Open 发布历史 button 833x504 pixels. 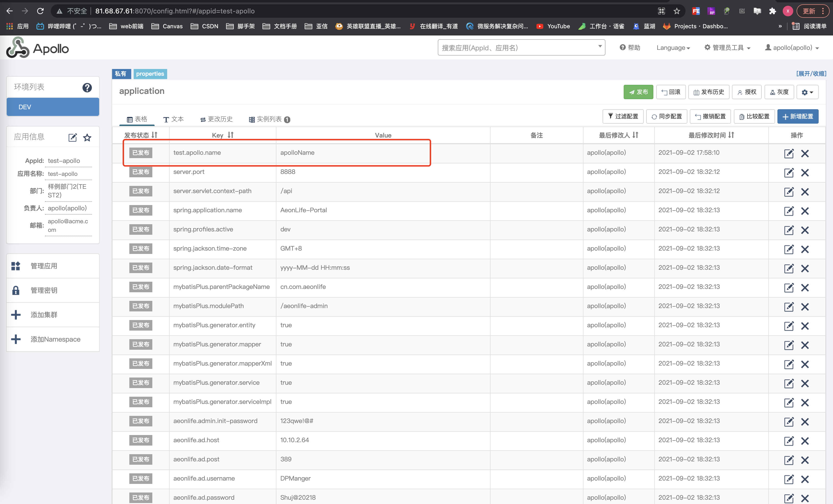(709, 92)
